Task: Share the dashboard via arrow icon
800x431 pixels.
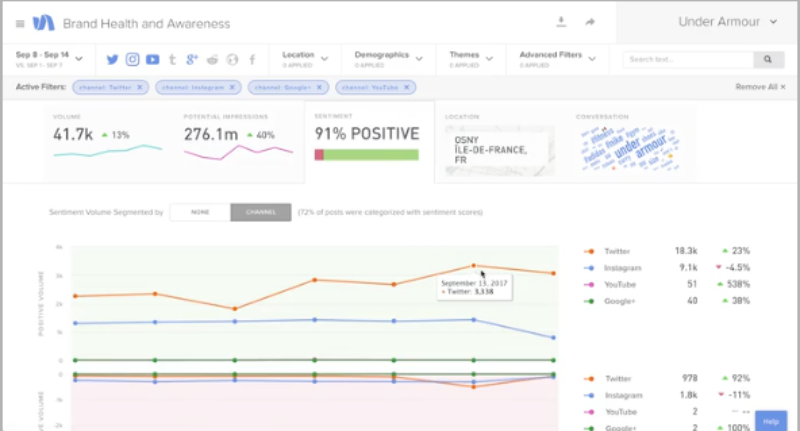Action: [590, 22]
